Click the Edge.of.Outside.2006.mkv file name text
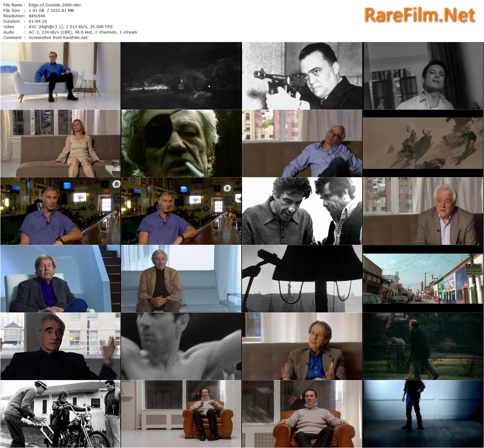484x448 pixels. (x=55, y=5)
